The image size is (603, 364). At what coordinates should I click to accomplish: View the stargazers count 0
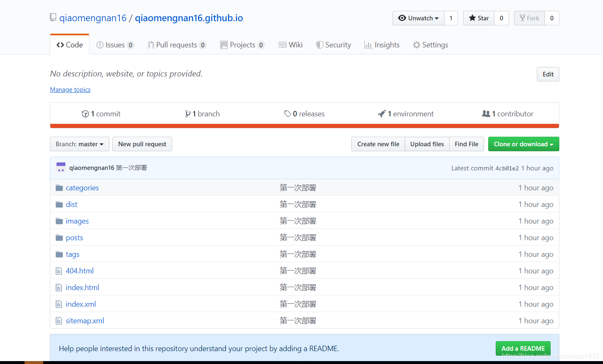502,18
